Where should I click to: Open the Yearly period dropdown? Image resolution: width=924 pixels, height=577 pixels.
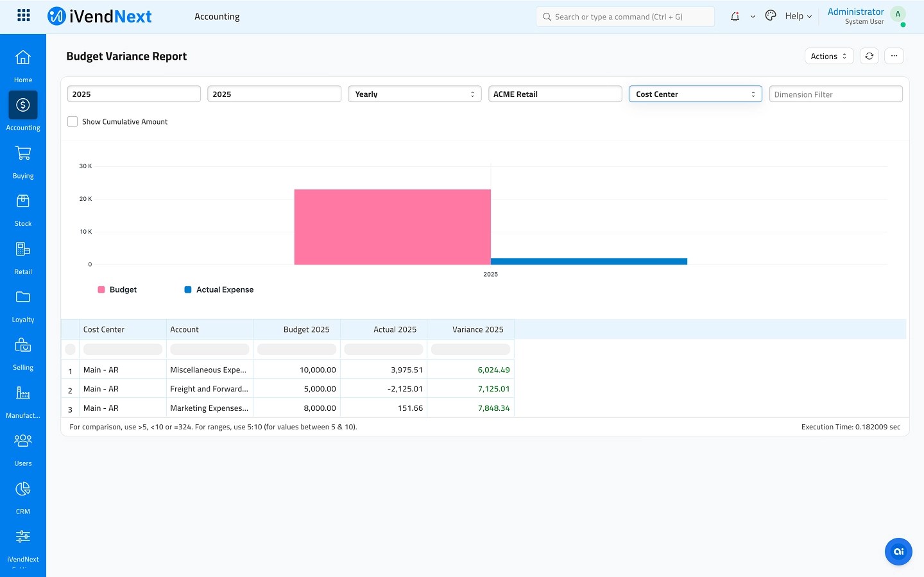[x=415, y=94]
